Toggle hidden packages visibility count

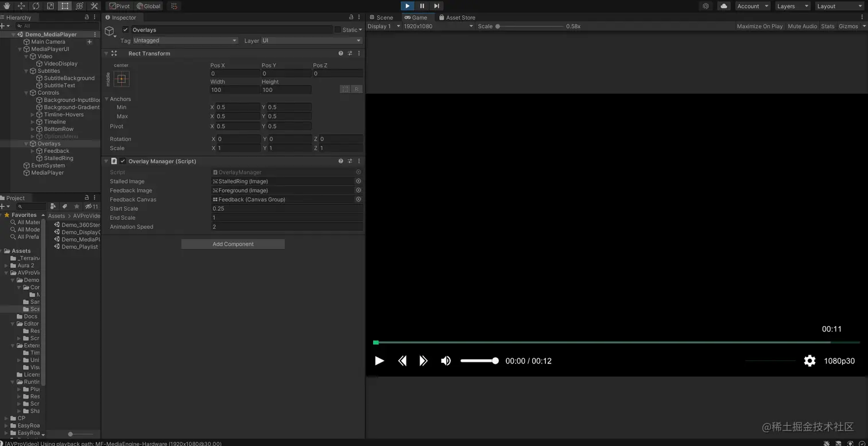(91, 207)
